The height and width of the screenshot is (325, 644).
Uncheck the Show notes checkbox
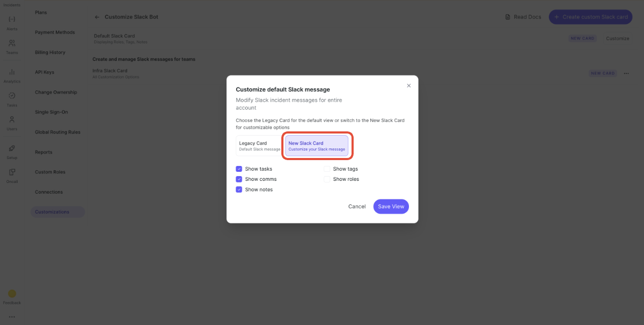click(x=239, y=189)
